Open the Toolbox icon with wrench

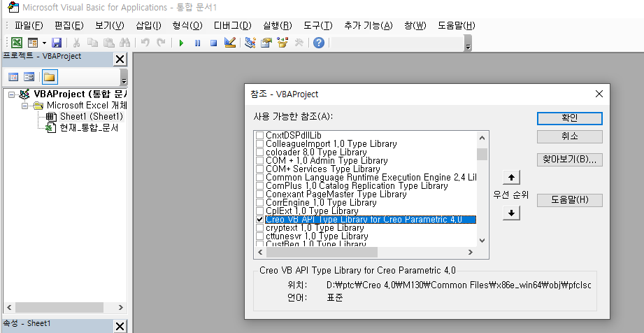299,43
